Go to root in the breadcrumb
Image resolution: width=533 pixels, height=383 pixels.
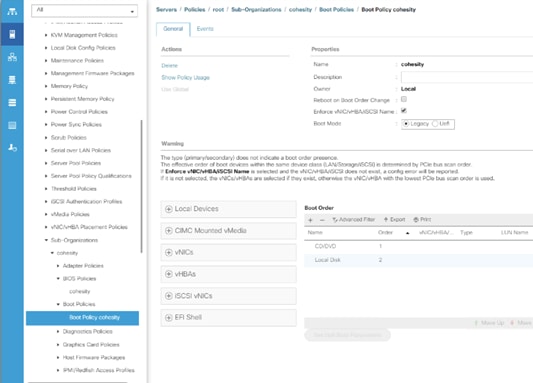[218, 10]
